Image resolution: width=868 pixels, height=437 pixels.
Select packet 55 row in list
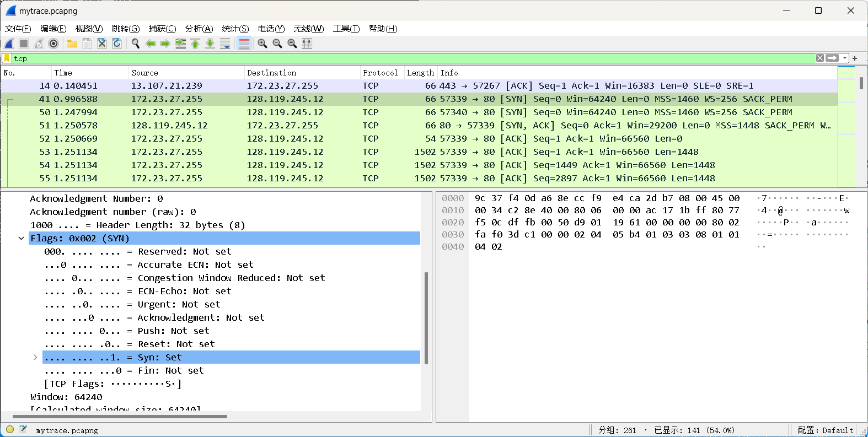pos(419,179)
